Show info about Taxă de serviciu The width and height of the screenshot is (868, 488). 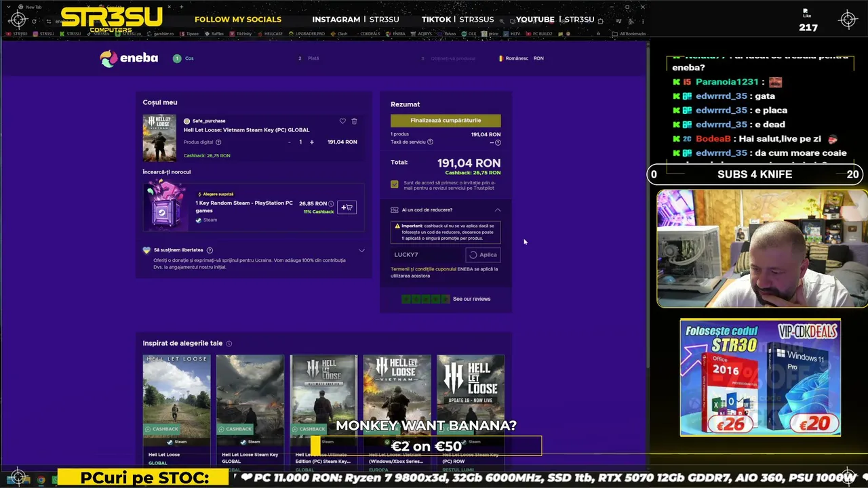430,142
